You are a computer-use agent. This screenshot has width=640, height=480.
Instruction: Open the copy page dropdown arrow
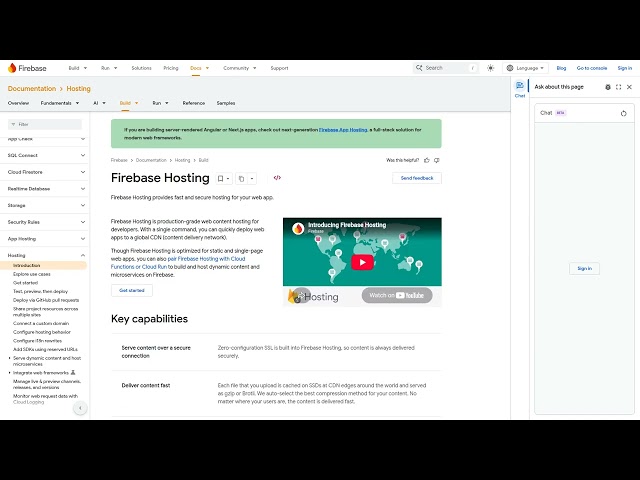(x=252, y=178)
